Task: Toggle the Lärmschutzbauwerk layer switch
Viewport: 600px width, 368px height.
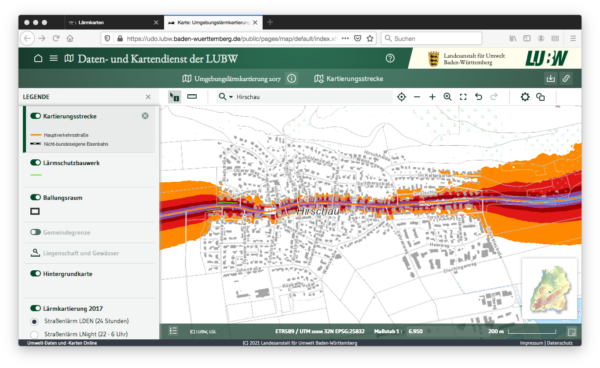Action: [x=36, y=163]
